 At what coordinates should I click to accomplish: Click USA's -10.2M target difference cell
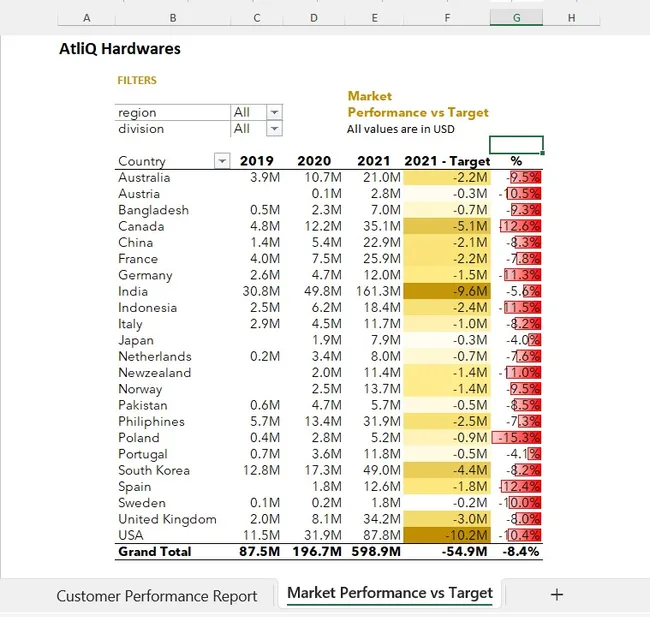[x=447, y=535]
